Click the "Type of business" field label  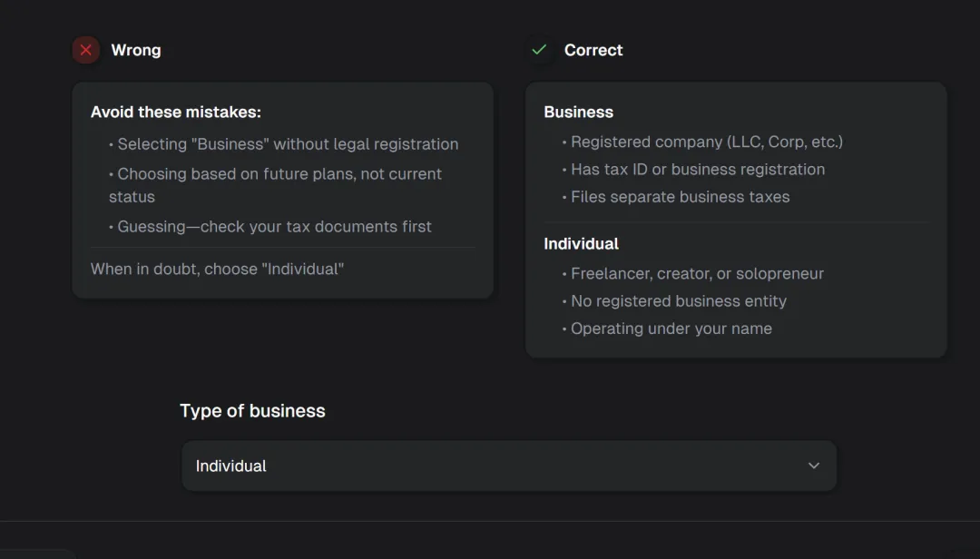tap(252, 411)
